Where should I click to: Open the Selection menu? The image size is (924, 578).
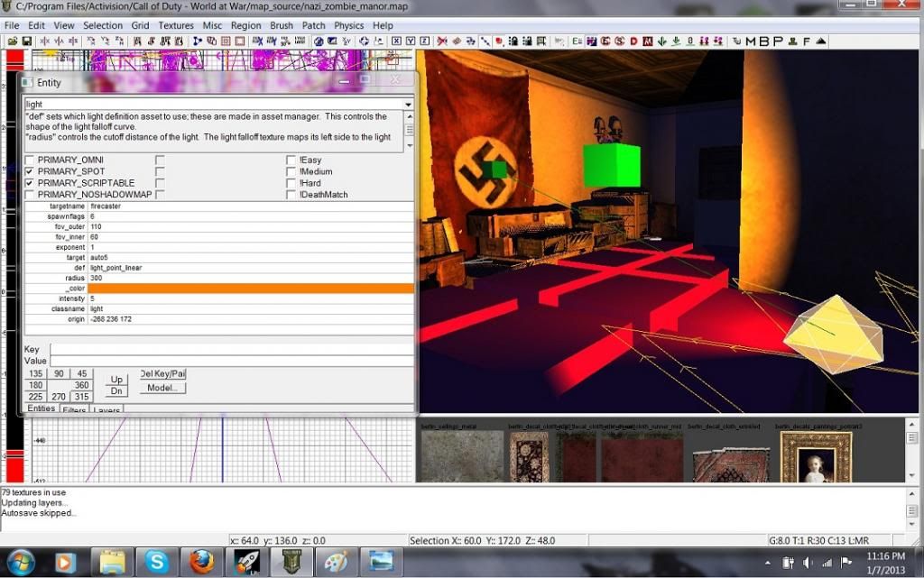pos(103,25)
